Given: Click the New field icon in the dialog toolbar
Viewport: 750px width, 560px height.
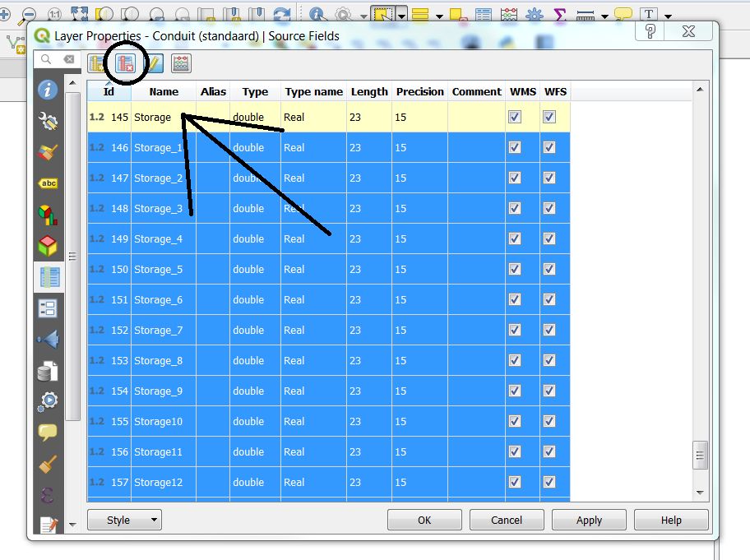Looking at the screenshot, I should point(96,63).
